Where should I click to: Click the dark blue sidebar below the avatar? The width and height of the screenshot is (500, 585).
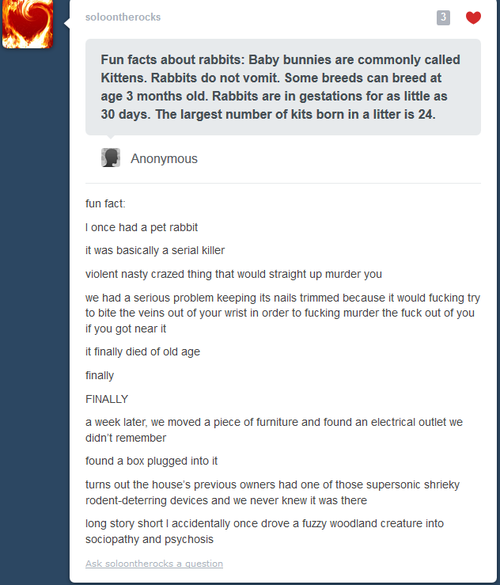point(34,298)
